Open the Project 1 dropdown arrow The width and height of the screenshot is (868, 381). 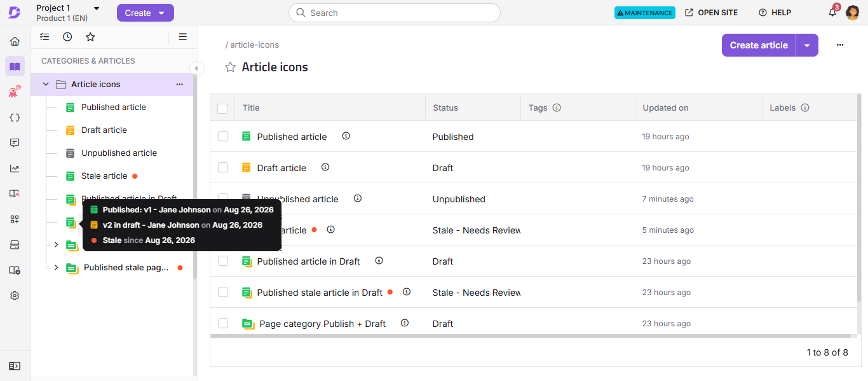point(97,8)
